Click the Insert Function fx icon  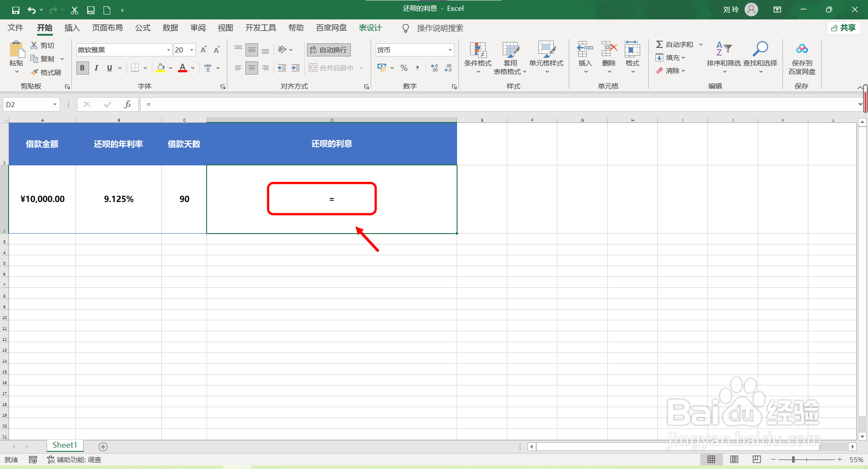point(128,104)
